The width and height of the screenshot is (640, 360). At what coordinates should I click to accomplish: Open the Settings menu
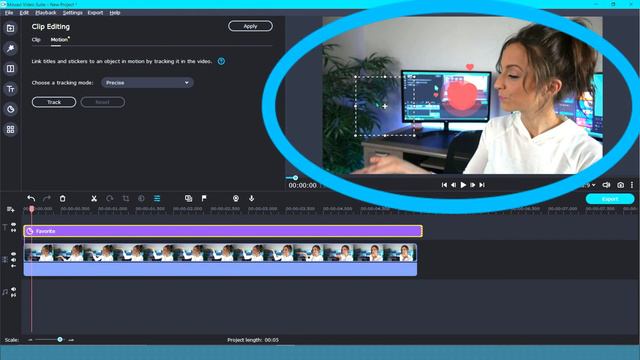pyautogui.click(x=72, y=13)
